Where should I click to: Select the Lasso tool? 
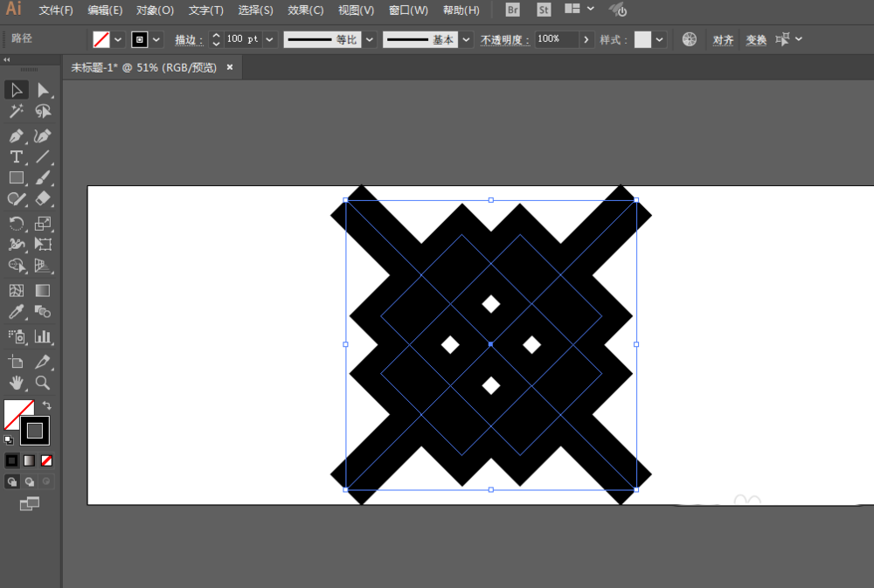pyautogui.click(x=43, y=112)
